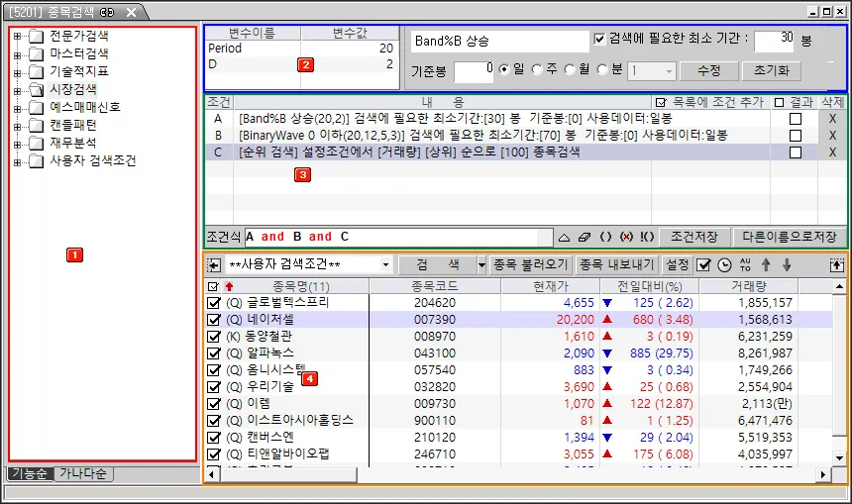Expand the 시장검색 tree node
The height and width of the screenshot is (504, 852).
pyautogui.click(x=18, y=90)
